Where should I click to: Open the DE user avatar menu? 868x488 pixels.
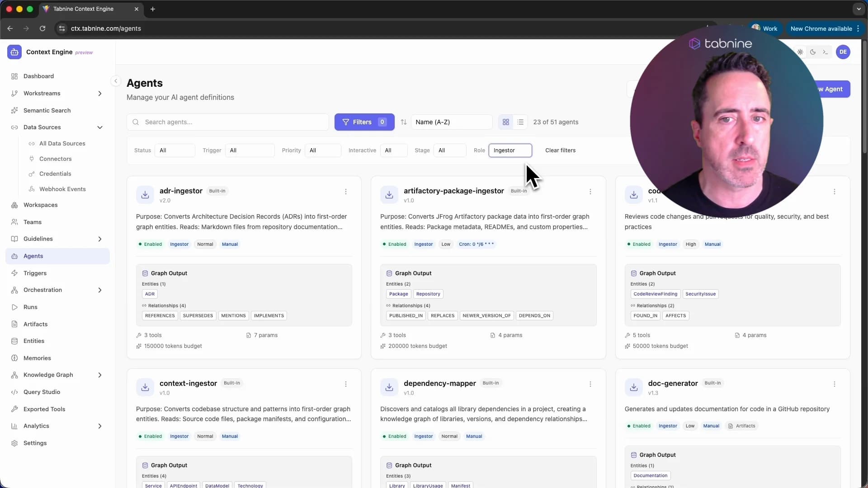coord(843,52)
